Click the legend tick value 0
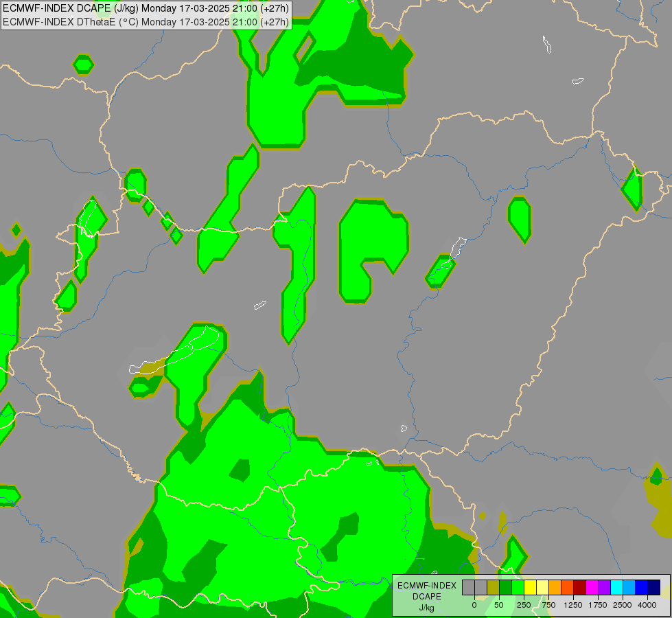This screenshot has width=672, height=618. coord(474,605)
